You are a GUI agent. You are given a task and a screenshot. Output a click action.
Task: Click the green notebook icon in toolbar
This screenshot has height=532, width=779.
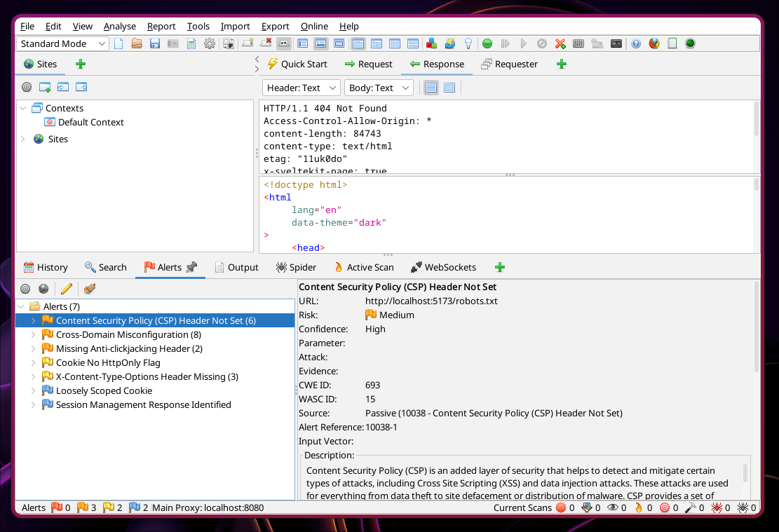672,43
